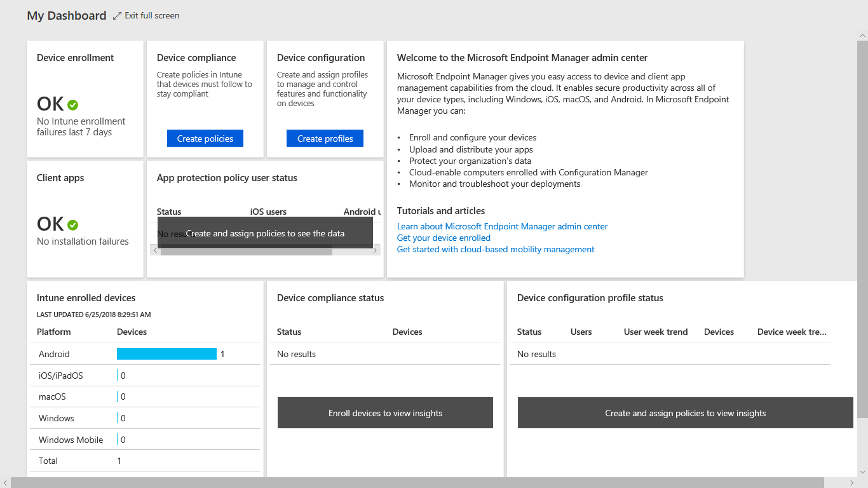Select the My Dashboard title
The width and height of the screenshot is (868, 488).
coord(66,15)
